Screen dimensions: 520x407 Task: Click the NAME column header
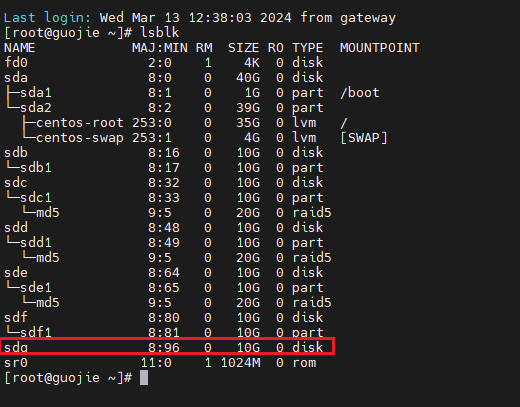click(20, 48)
